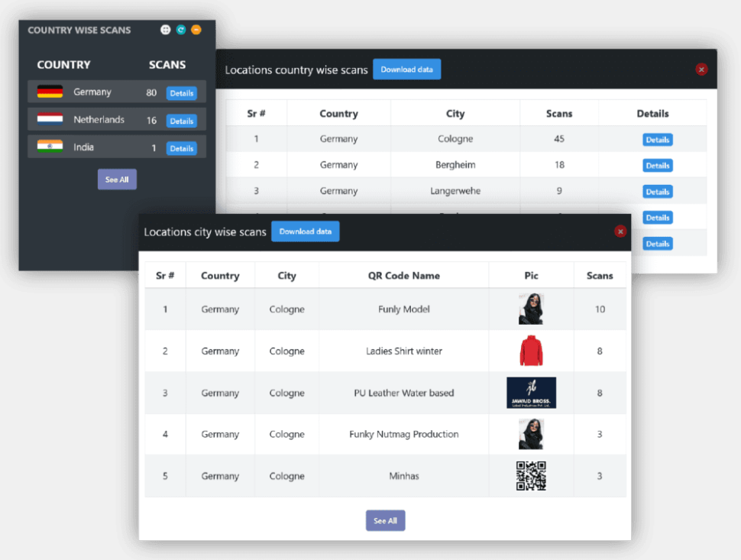Click See All in the country panel

pyautogui.click(x=117, y=180)
